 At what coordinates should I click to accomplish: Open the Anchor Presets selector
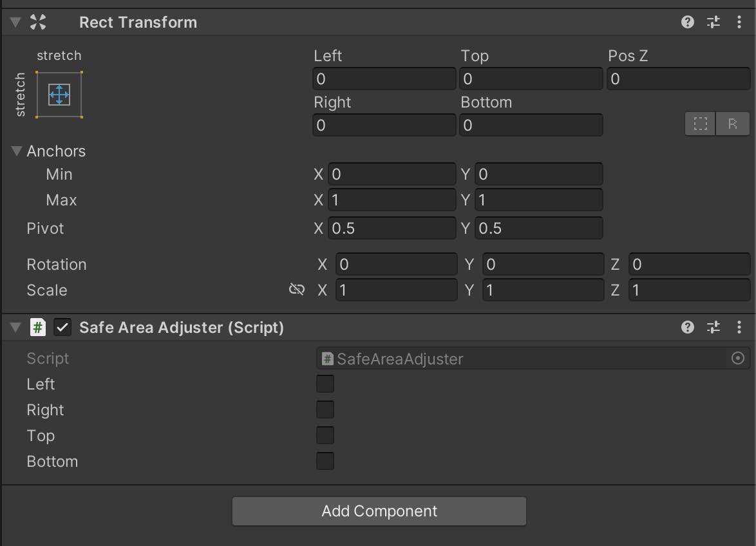click(59, 94)
